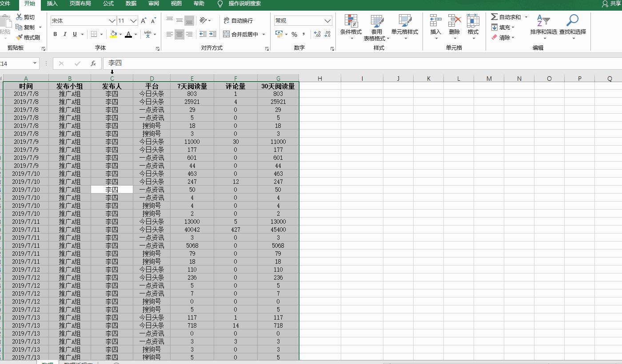Toggle Wrap Text (自动换行)
622x364 pixels.
238,20
